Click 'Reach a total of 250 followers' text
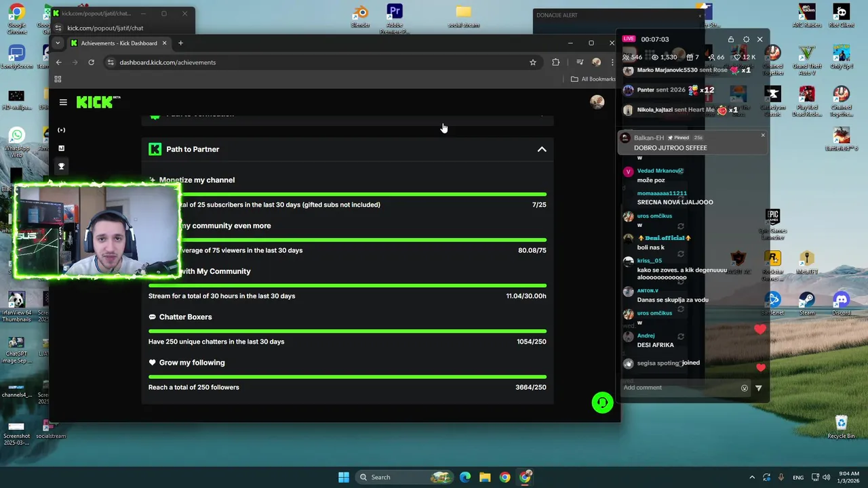 194,388
